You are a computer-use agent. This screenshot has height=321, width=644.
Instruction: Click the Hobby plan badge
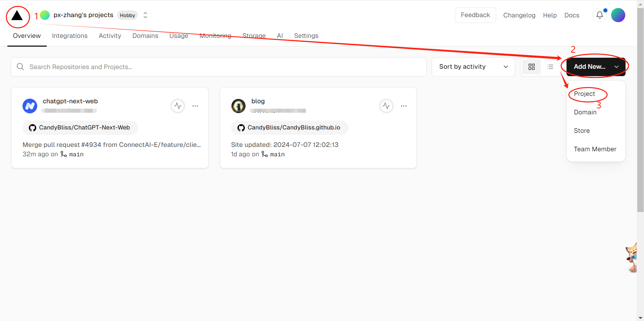pyautogui.click(x=127, y=15)
